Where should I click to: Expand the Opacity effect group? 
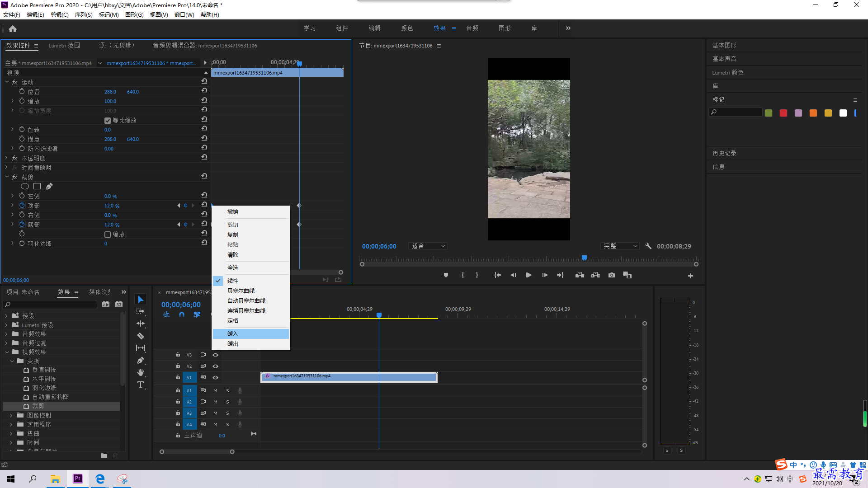pos(7,158)
